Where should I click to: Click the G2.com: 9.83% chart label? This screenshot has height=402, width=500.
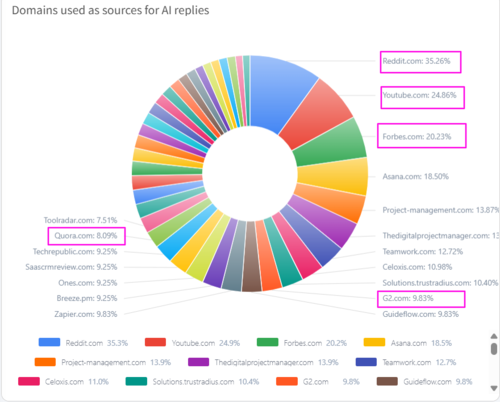pos(408,298)
